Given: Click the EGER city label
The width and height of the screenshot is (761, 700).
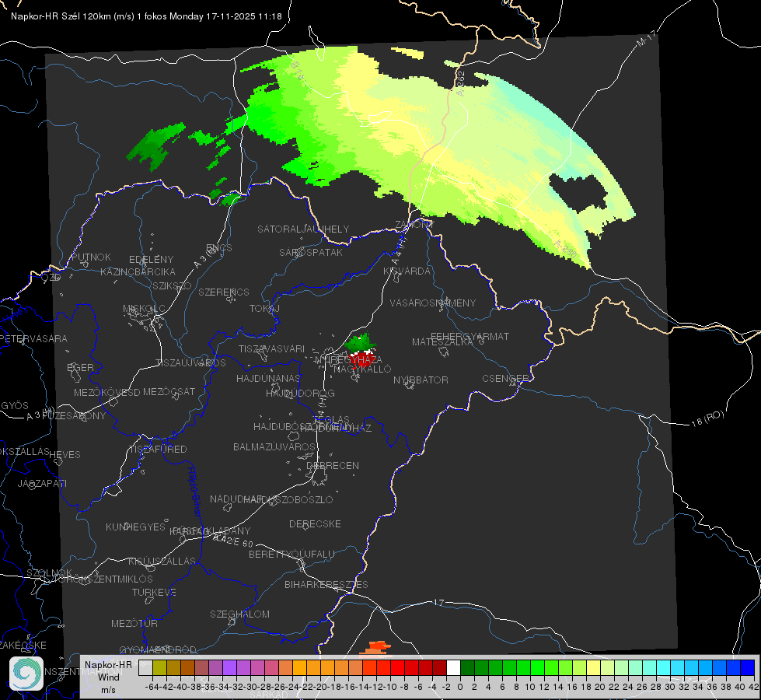Looking at the screenshot, I should 81,367.
